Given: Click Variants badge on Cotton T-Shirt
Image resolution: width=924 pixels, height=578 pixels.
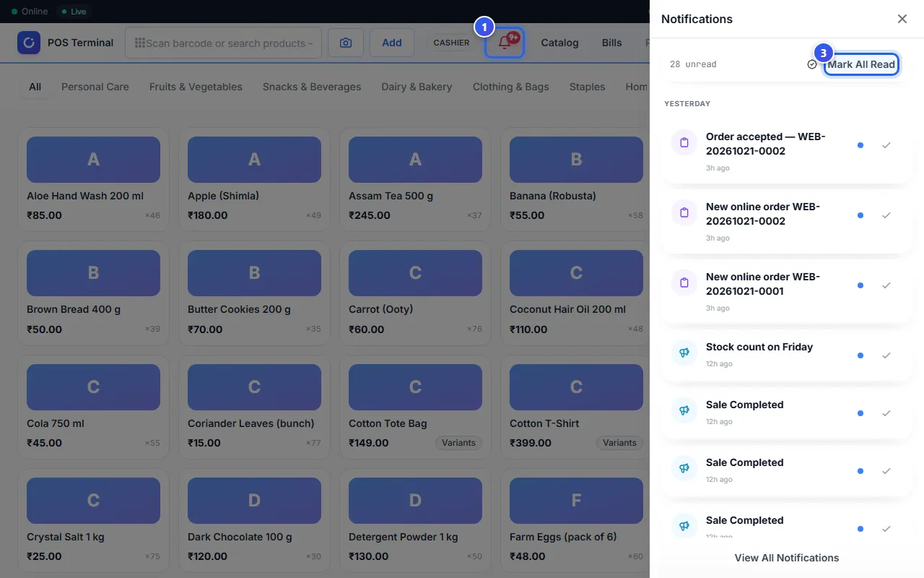Looking at the screenshot, I should 620,443.
